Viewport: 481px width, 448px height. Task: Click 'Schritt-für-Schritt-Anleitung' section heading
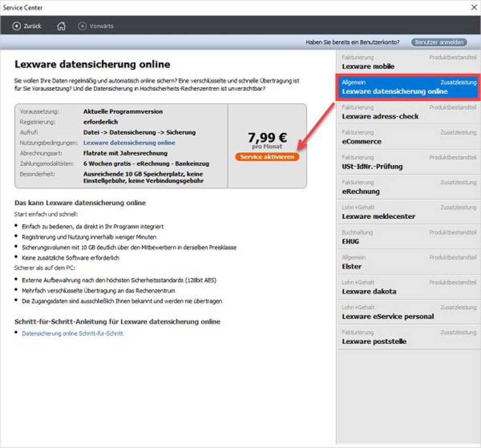click(117, 322)
